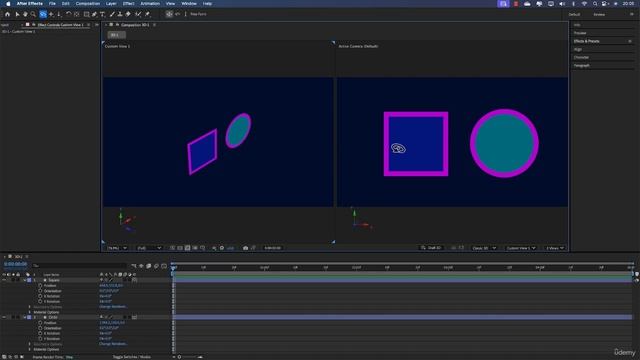640x360 pixels.
Task: Switch to Effect Controls Custom View 1 tab
Action: (60, 25)
